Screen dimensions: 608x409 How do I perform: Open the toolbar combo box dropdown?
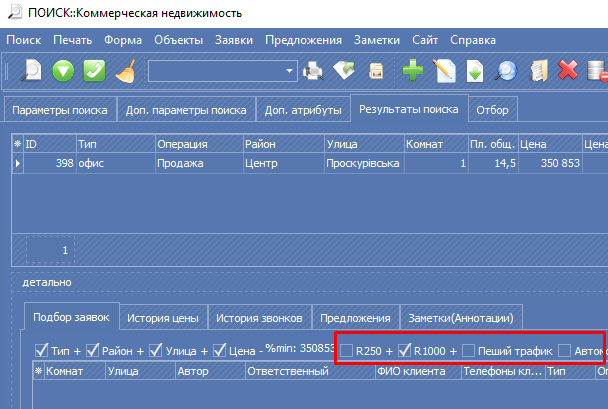(290, 71)
